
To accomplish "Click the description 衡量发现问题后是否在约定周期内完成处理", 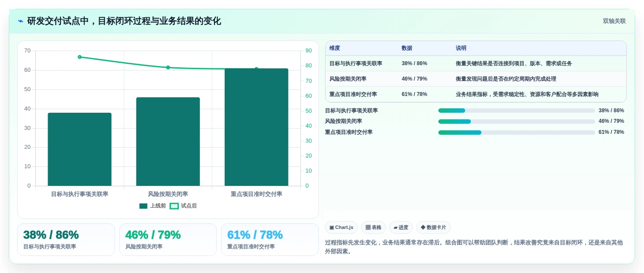I will (506, 79).
